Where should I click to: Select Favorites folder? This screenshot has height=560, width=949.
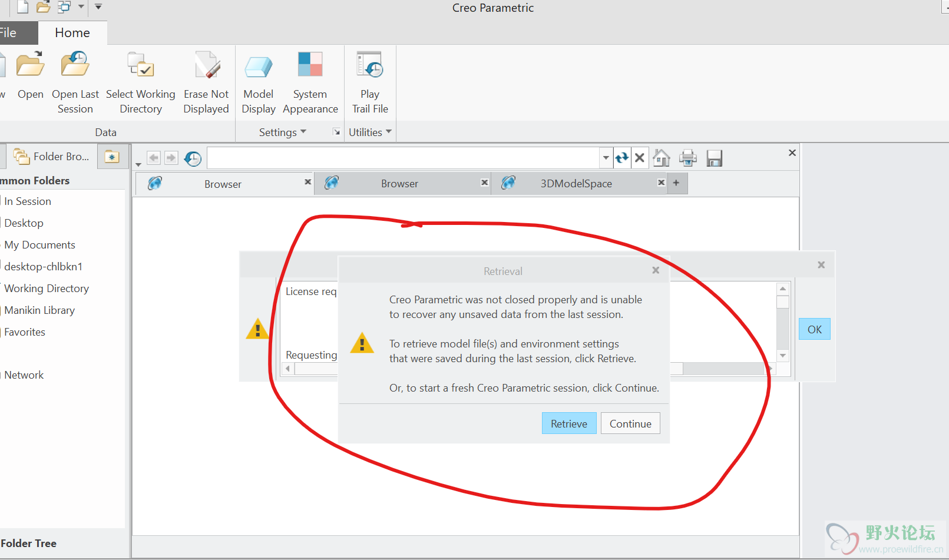(25, 332)
